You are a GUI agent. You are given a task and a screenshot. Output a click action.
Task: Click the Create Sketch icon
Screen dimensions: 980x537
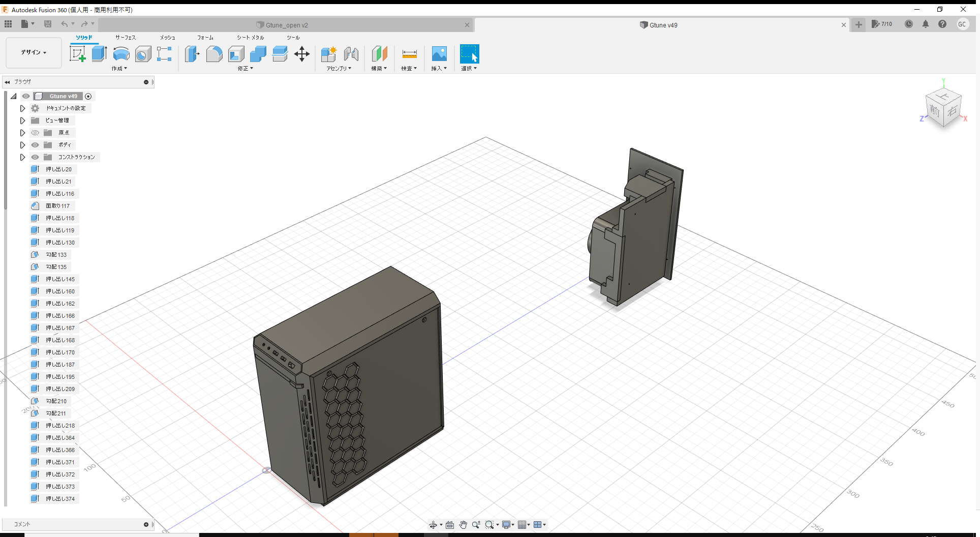(x=78, y=53)
